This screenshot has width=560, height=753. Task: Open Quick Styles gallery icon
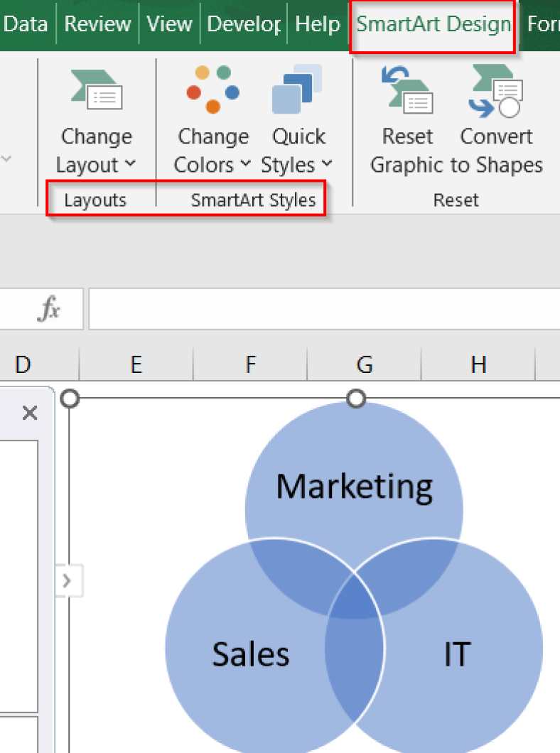pyautogui.click(x=297, y=90)
